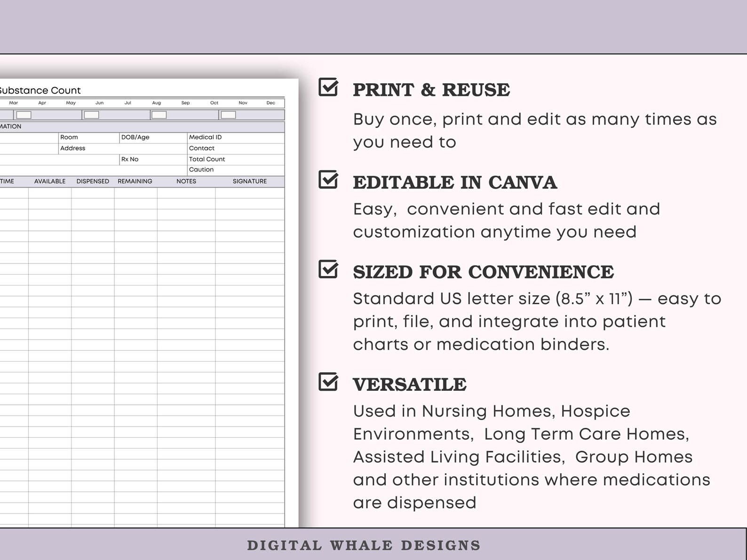
Task: Click the DOB/Age field
Action: click(x=153, y=137)
